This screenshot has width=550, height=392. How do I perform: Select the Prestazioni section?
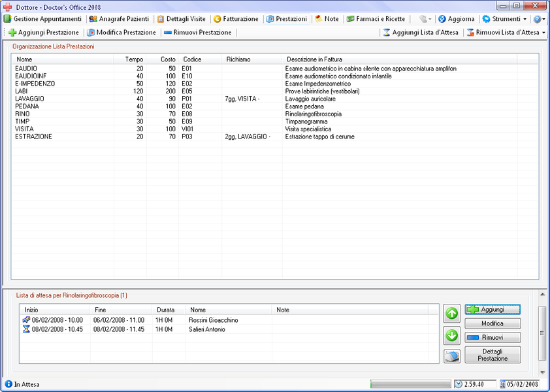(x=287, y=19)
